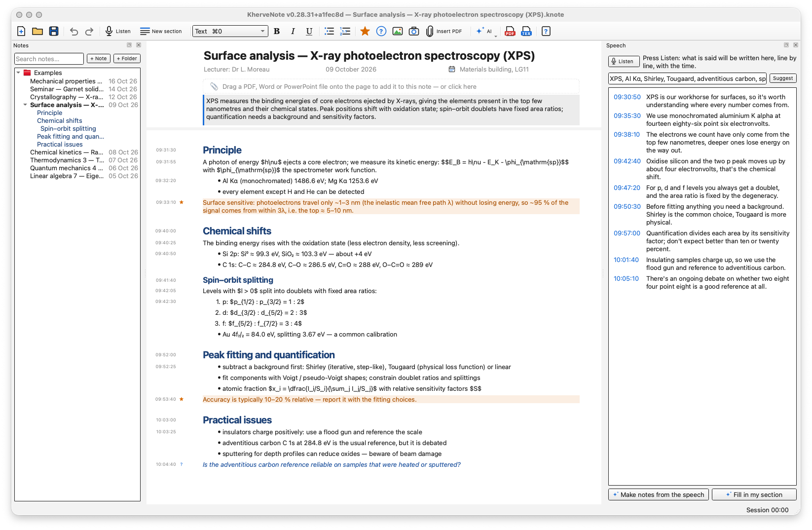The image size is (812, 530).
Task: Mark line as a question with the blue question mark
Action: click(x=381, y=31)
